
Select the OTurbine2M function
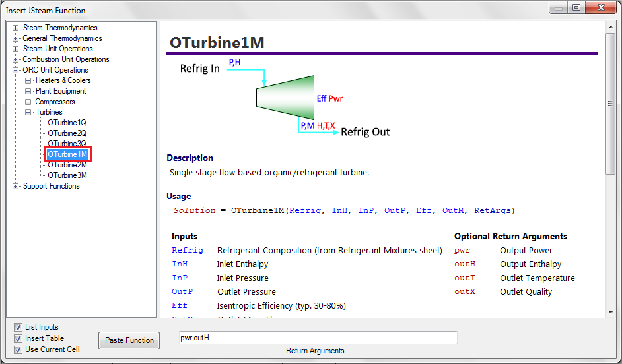[x=67, y=165]
